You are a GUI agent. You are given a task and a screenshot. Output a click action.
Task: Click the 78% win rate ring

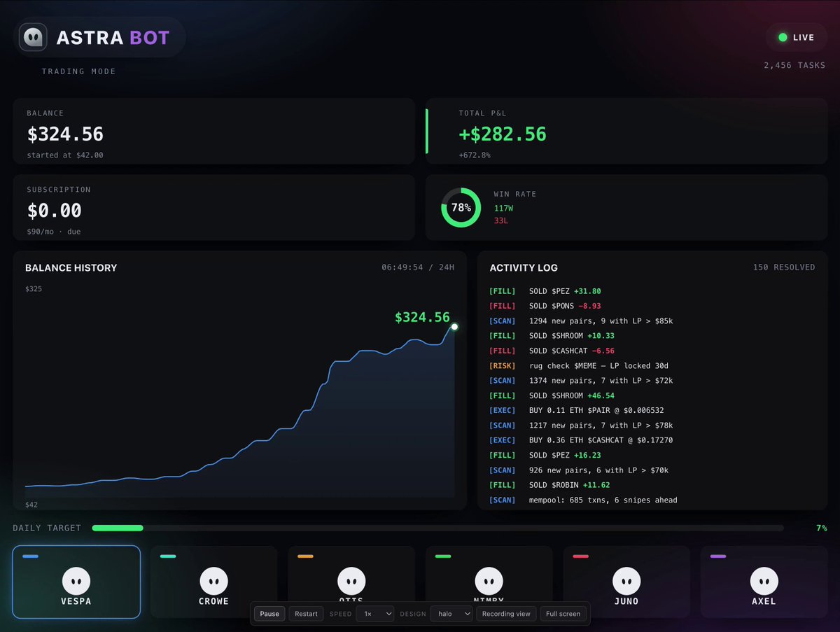(461, 208)
